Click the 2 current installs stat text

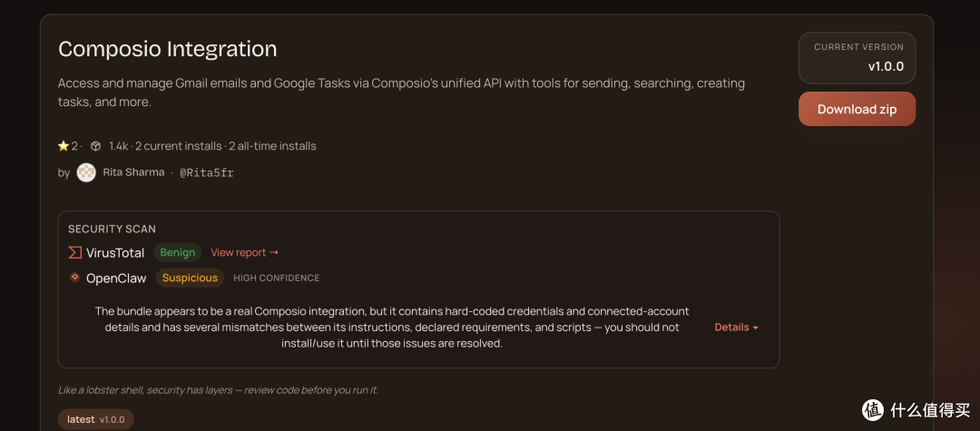178,146
